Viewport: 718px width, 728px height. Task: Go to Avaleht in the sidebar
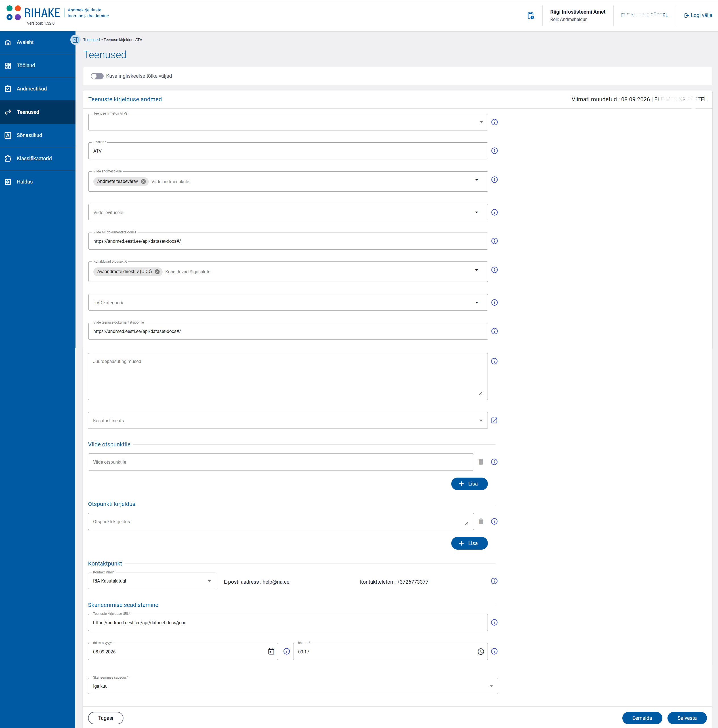(38, 42)
